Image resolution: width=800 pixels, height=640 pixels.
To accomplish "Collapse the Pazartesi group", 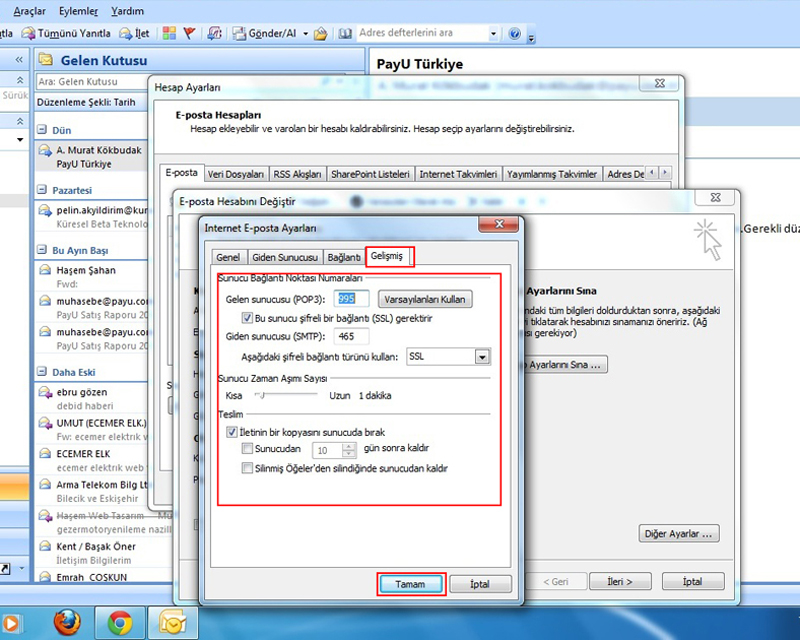I will pyautogui.click(x=42, y=190).
